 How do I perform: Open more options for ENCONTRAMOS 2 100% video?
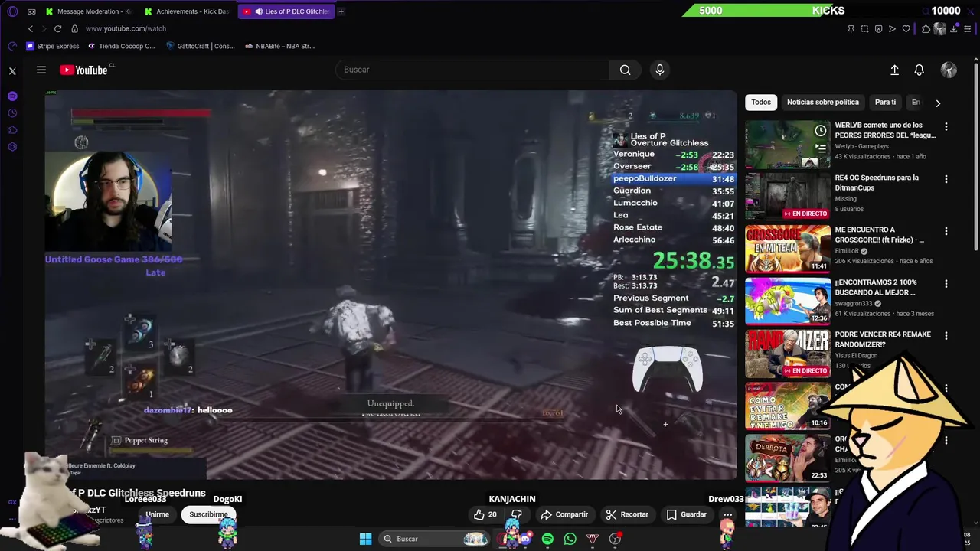[x=946, y=283]
